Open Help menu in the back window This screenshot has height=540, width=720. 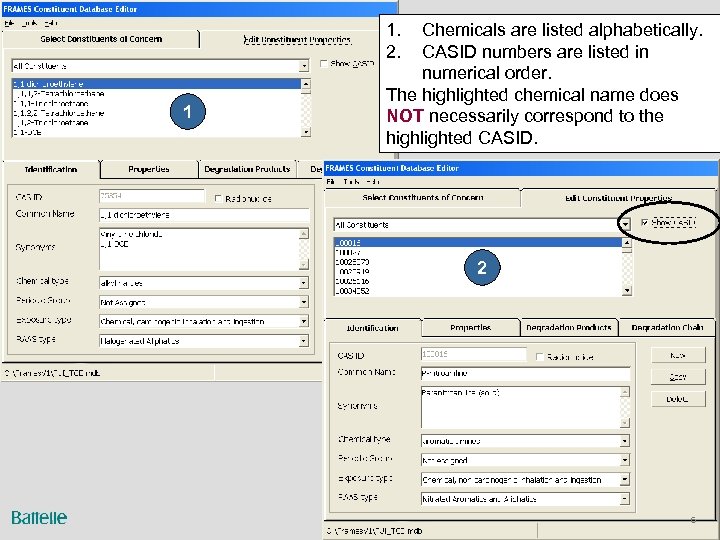point(51,23)
